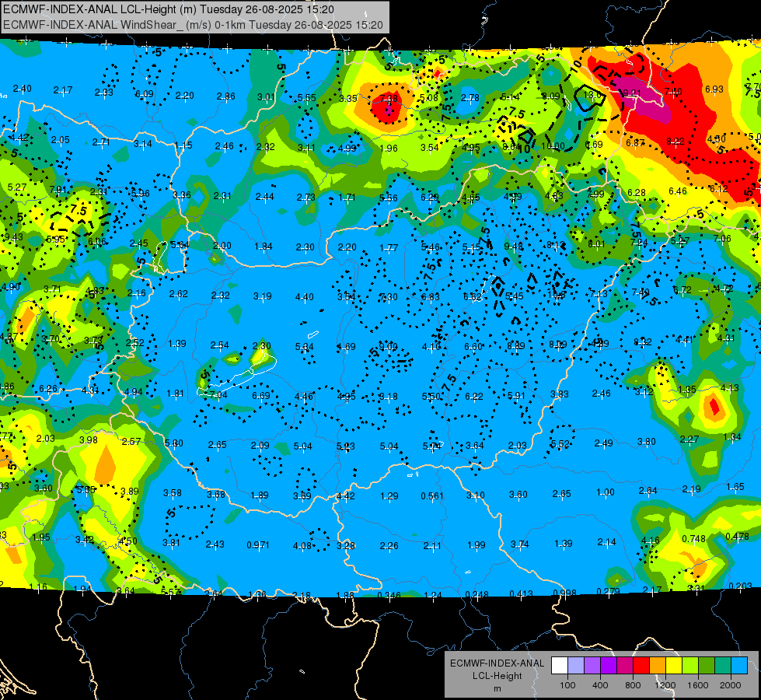Screen dimensions: 761x700
Task: Click the sky blue legend swatch
Action: (739, 666)
